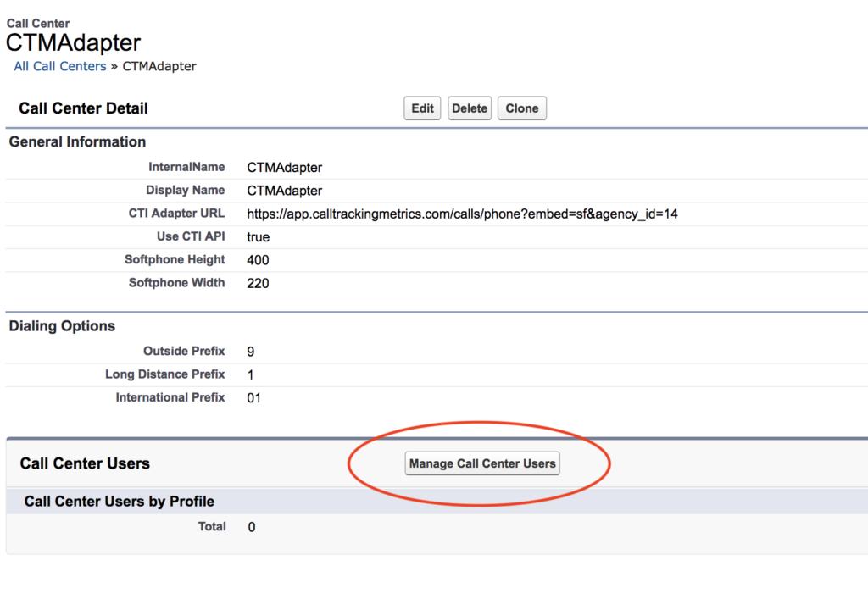
Task: Click the Call Center Detail heading
Action: click(83, 108)
